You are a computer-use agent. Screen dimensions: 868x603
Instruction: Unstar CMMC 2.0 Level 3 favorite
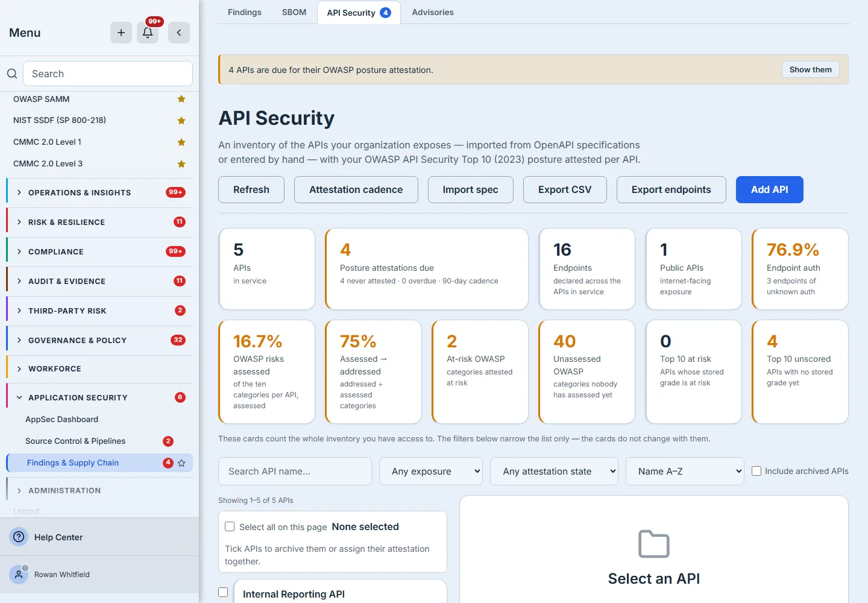(x=181, y=164)
